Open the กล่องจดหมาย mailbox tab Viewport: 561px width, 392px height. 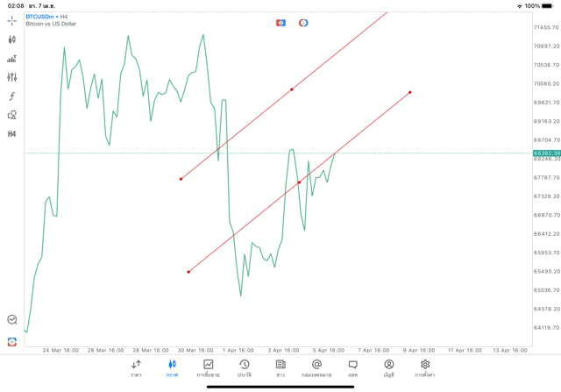(316, 367)
